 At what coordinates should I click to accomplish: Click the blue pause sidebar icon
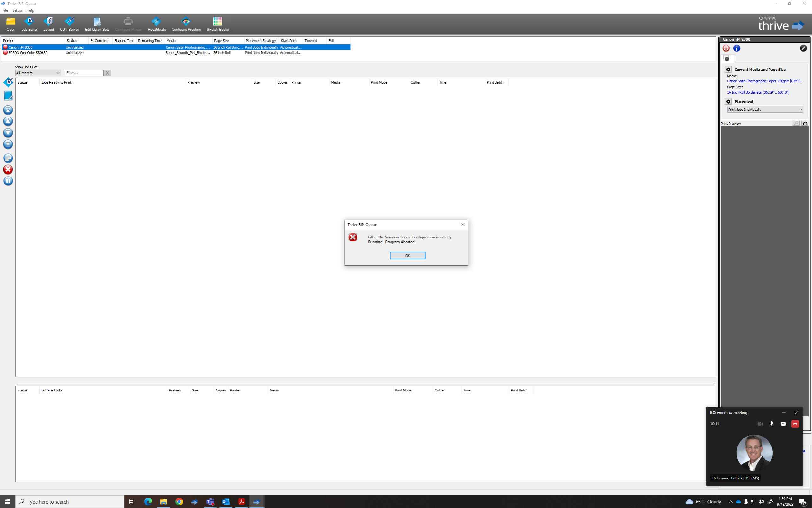pyautogui.click(x=8, y=181)
